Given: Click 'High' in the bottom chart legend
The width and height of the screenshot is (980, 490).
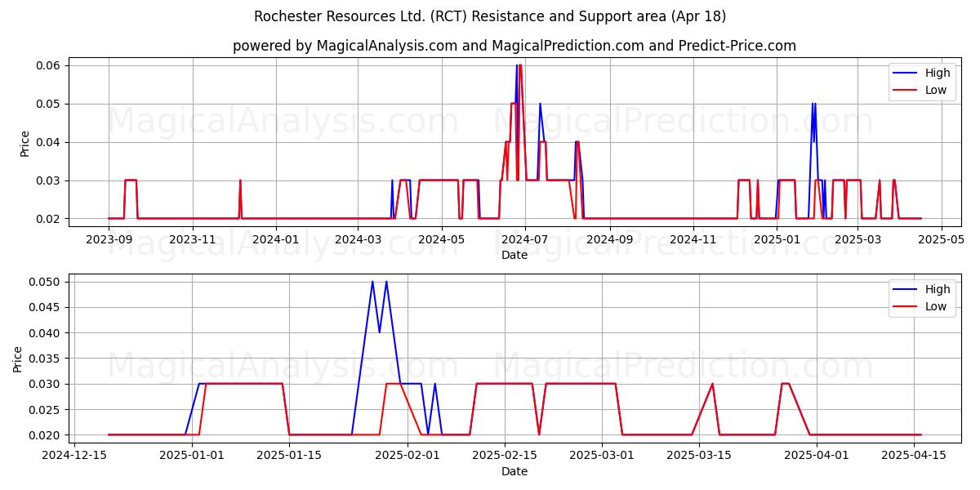Looking at the screenshot, I should click(x=937, y=289).
